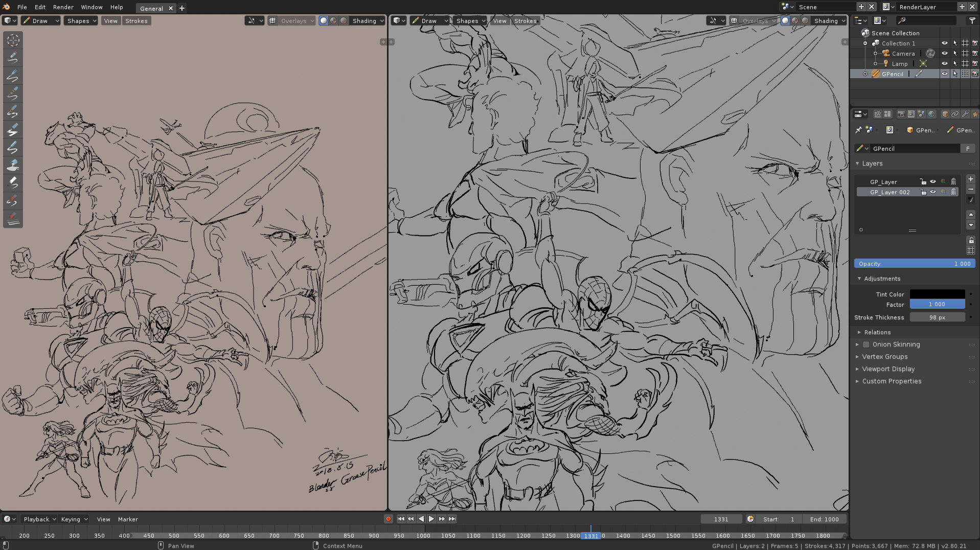
Task: Open the Shading dropdown in left viewport
Action: click(x=368, y=20)
